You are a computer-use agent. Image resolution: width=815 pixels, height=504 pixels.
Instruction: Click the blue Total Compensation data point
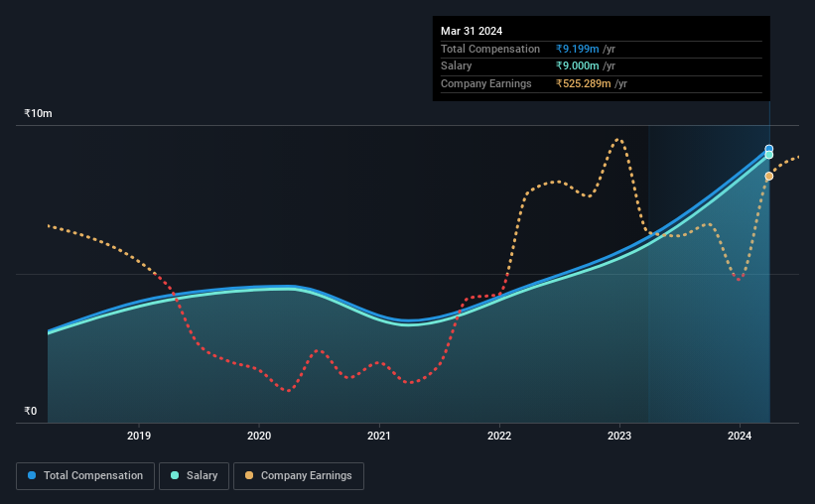[x=768, y=149]
